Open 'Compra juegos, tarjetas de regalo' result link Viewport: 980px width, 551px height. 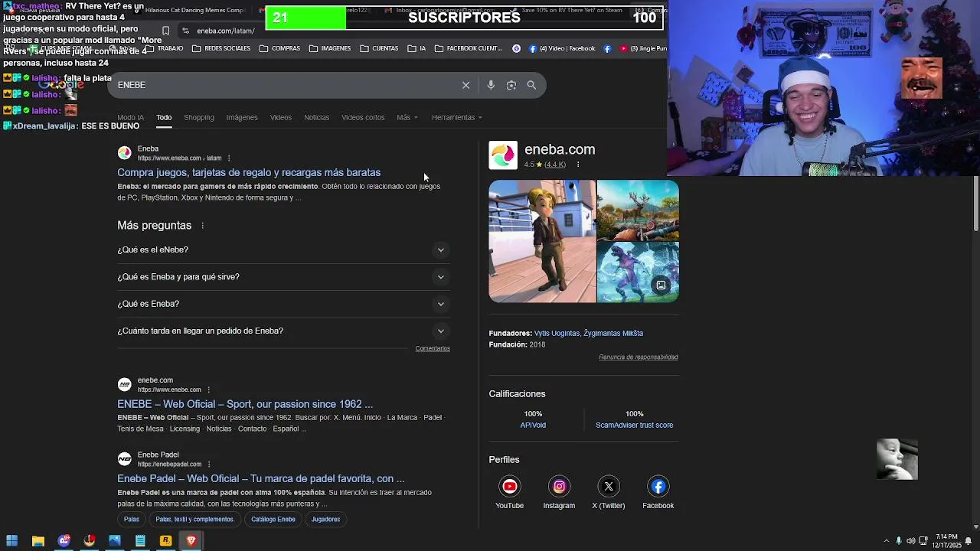249,172
